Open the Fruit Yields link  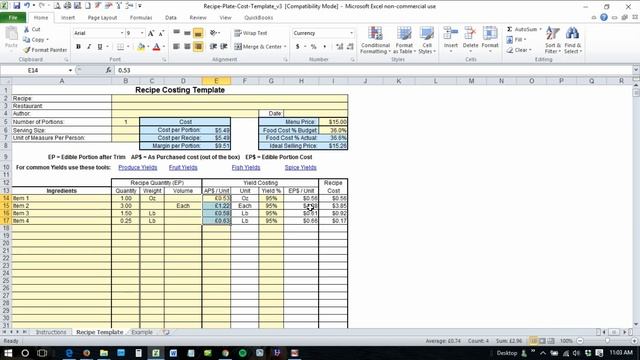click(x=183, y=167)
